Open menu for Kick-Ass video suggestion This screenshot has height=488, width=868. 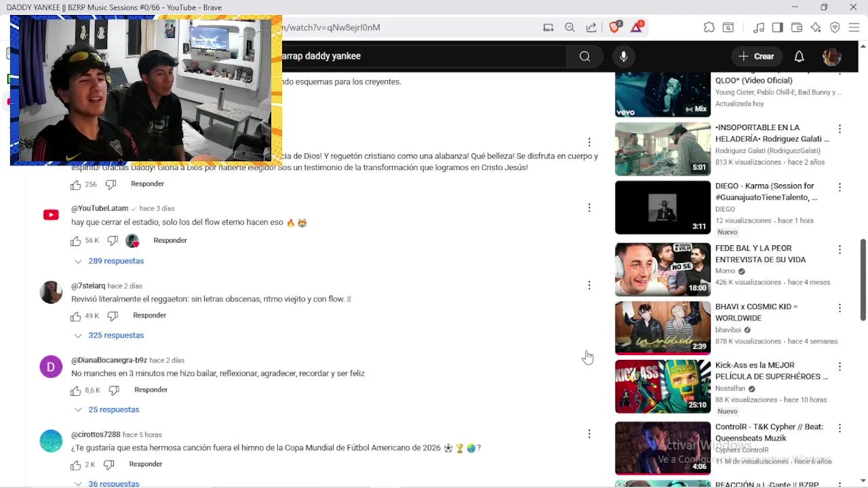pyautogui.click(x=840, y=366)
